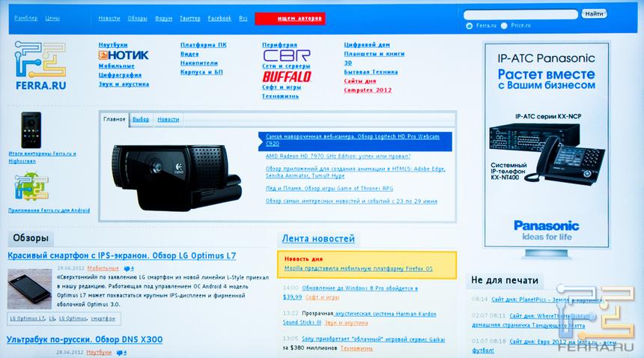Click the Highscreen smartphone image in sidebar
Screen dimensions: 644x358
pyautogui.click(x=31, y=130)
